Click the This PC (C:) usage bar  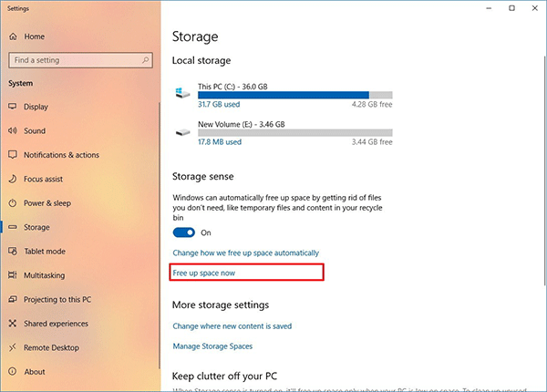tap(295, 95)
